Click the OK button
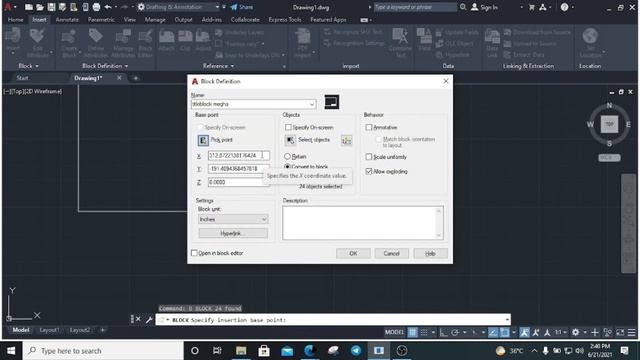This screenshot has height=360, width=640. click(353, 253)
